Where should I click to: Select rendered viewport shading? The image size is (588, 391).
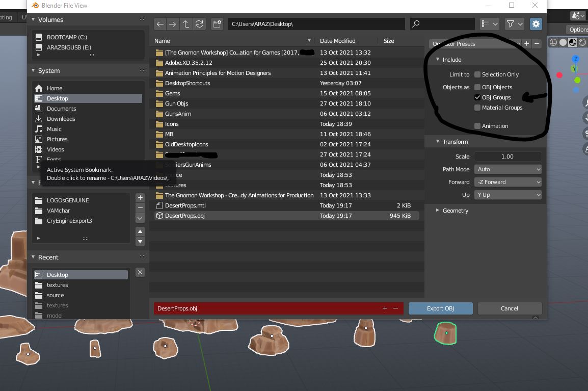[581, 42]
